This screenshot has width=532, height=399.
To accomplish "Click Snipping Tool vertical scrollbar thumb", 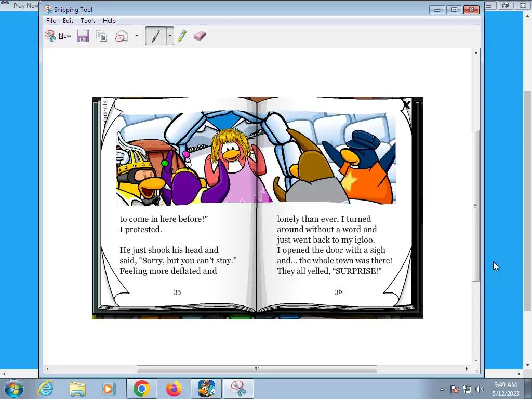I will click(x=476, y=205).
